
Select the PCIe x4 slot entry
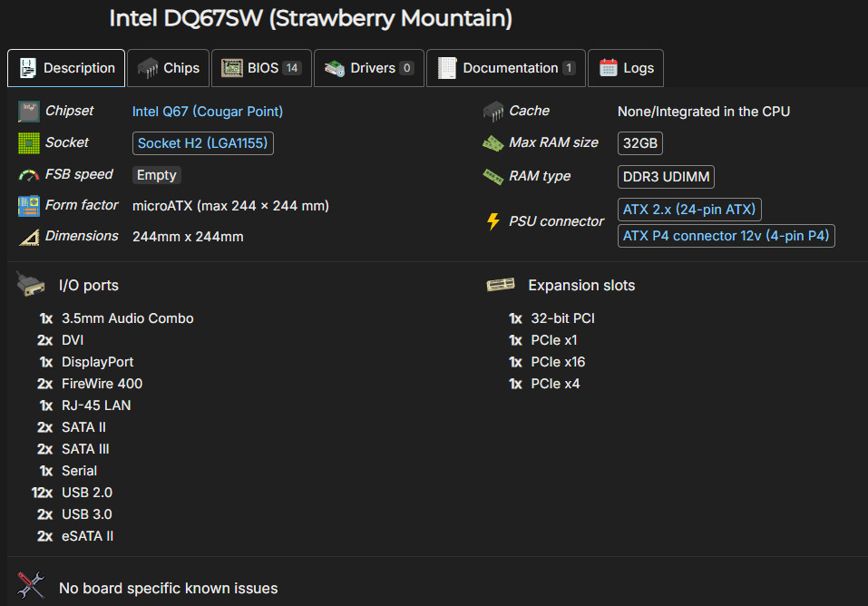point(555,384)
